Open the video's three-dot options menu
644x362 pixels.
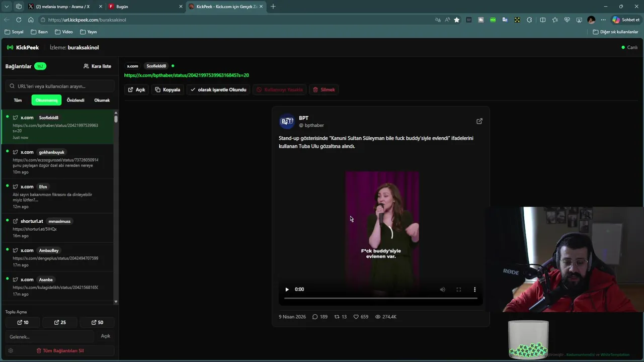[x=474, y=290]
